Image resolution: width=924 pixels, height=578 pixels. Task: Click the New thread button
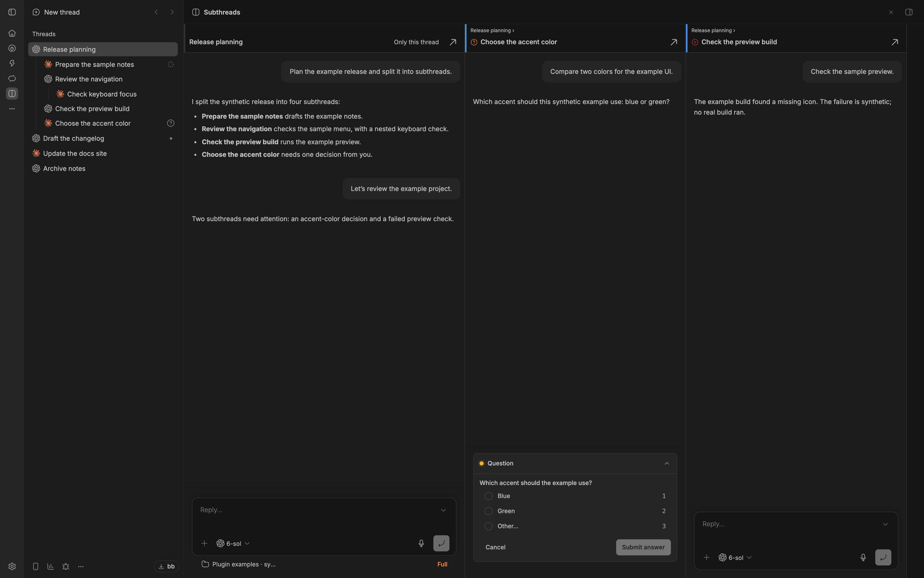pyautogui.click(x=56, y=12)
